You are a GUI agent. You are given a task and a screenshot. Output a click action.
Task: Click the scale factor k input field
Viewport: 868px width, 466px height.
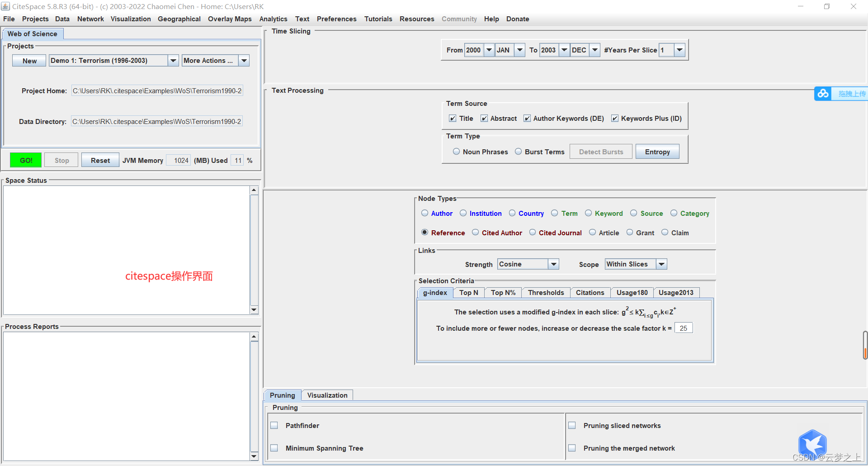tap(683, 328)
